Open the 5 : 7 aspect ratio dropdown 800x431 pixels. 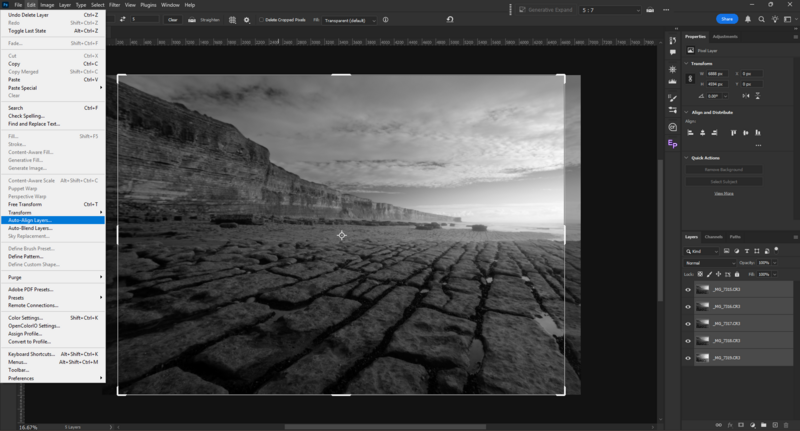(610, 10)
